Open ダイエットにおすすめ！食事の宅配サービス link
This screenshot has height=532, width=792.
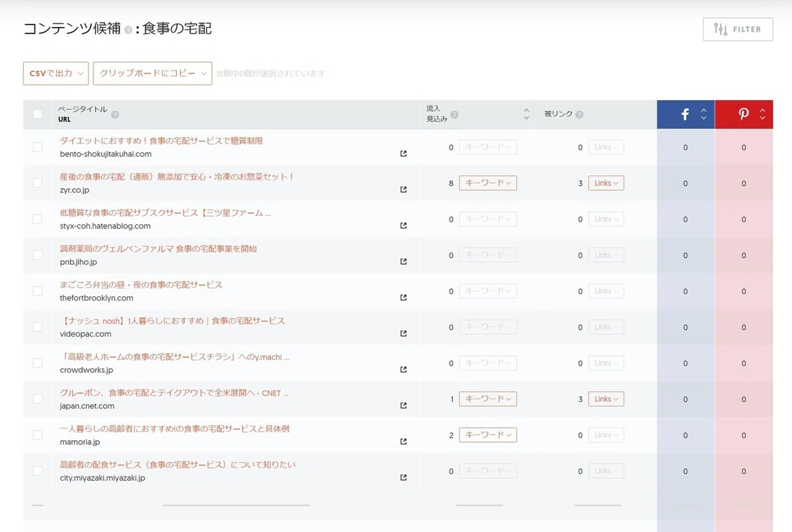coord(162,141)
